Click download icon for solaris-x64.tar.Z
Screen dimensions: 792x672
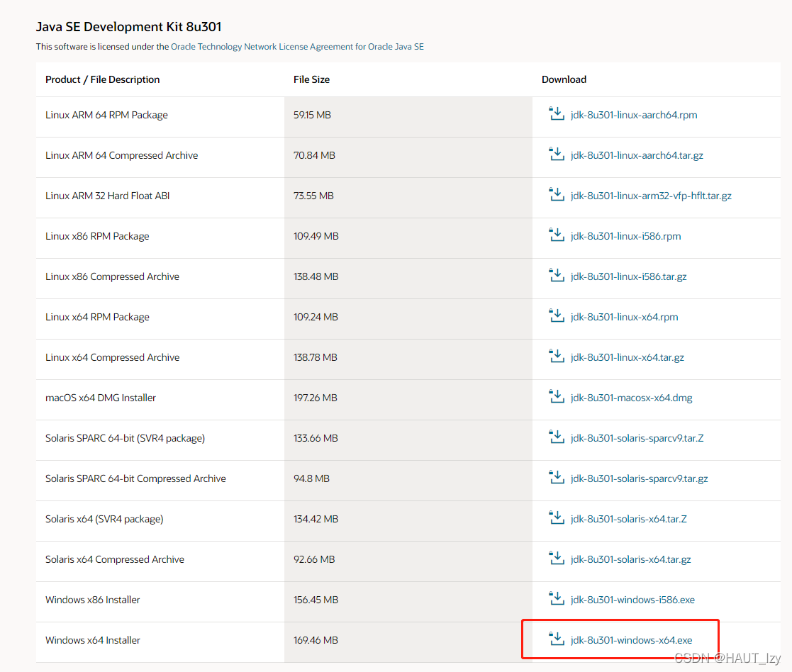click(x=557, y=517)
